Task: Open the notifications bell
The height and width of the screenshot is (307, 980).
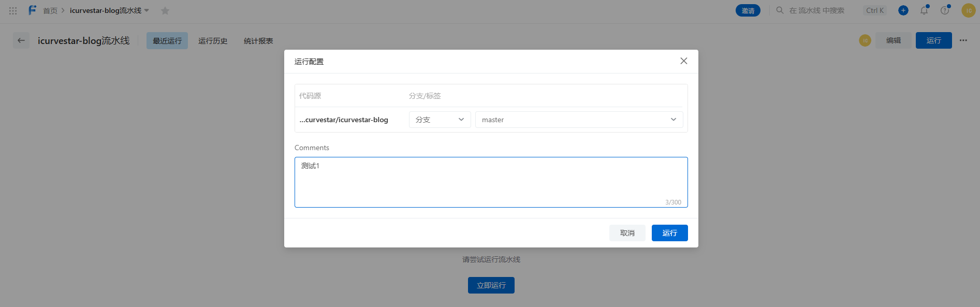Action: [x=924, y=10]
